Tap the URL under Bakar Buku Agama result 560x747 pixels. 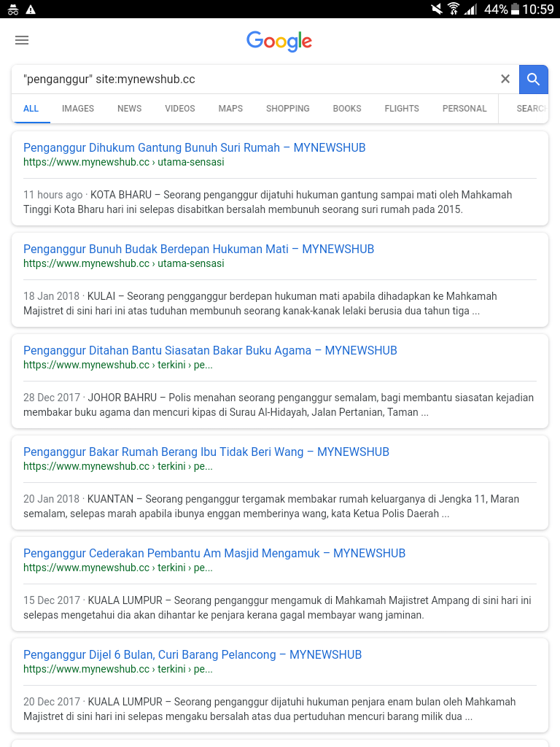pos(118,365)
